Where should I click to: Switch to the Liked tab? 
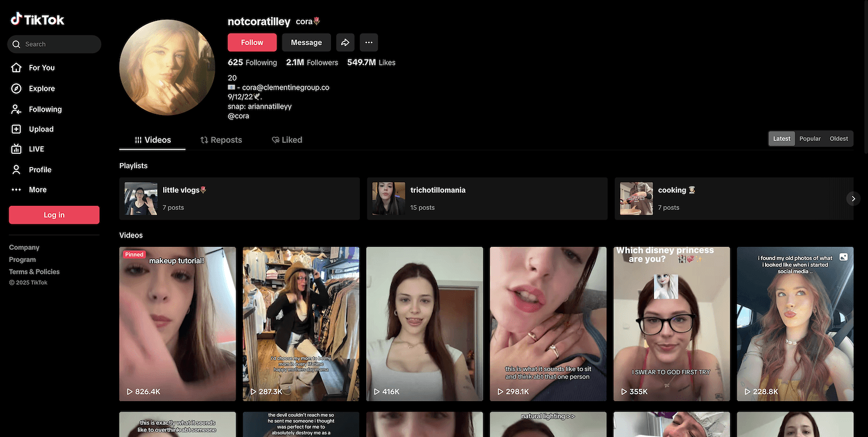point(287,140)
